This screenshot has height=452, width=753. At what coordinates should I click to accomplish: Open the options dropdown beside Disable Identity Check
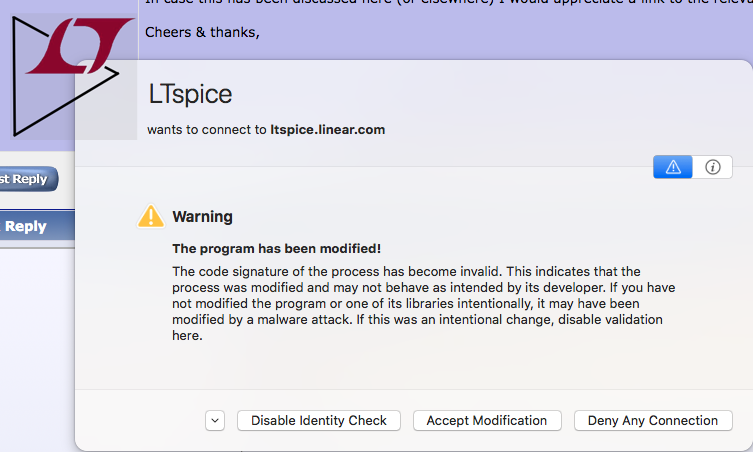[215, 421]
